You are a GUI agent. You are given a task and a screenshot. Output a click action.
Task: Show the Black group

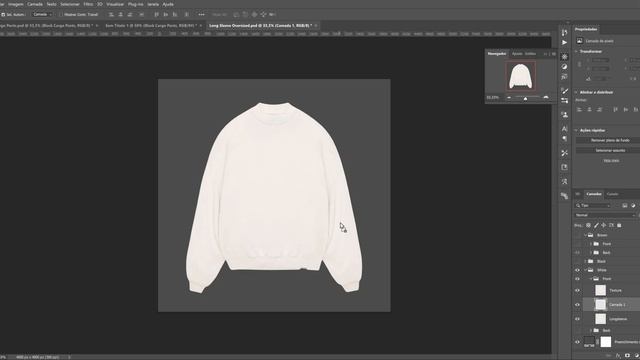point(577,261)
